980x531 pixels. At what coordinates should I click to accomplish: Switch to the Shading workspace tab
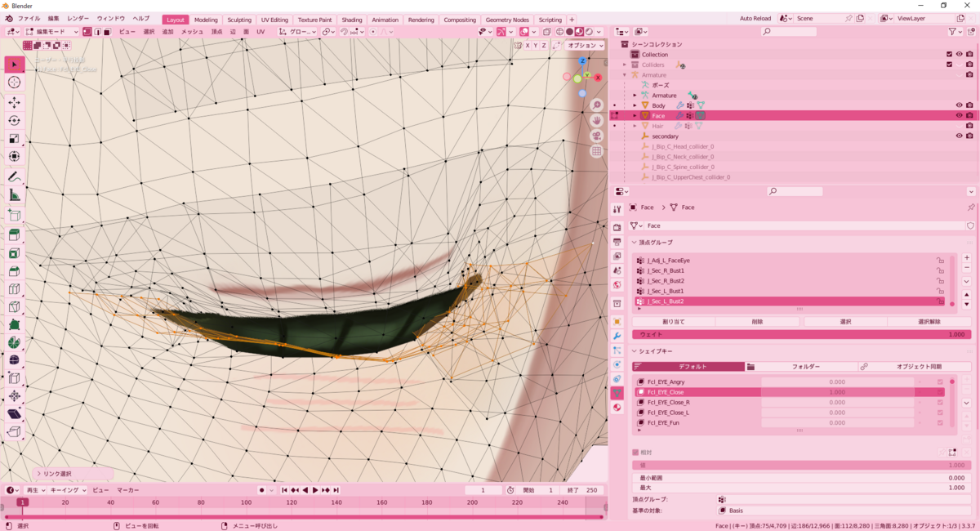click(352, 20)
